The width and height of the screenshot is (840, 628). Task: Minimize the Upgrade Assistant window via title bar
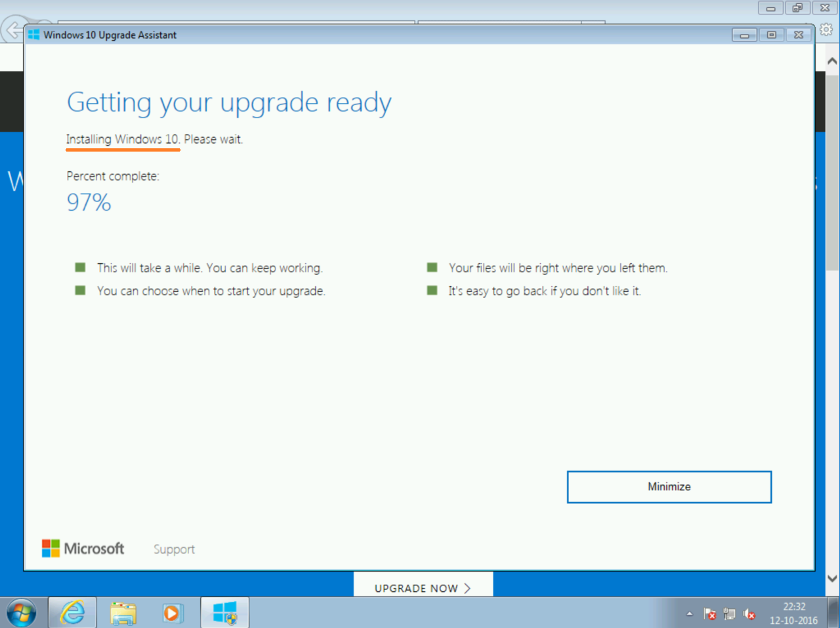744,35
